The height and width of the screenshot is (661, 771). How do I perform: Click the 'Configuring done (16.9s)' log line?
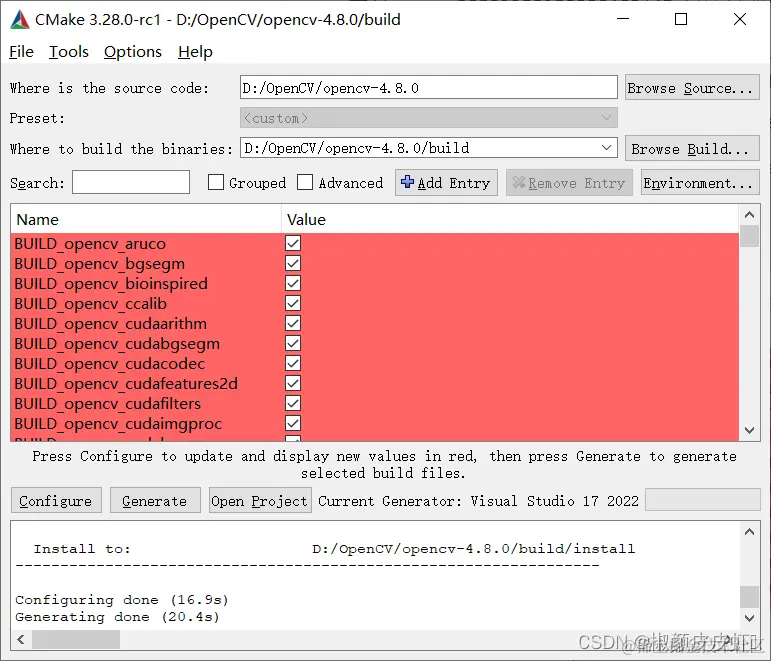coord(122,600)
